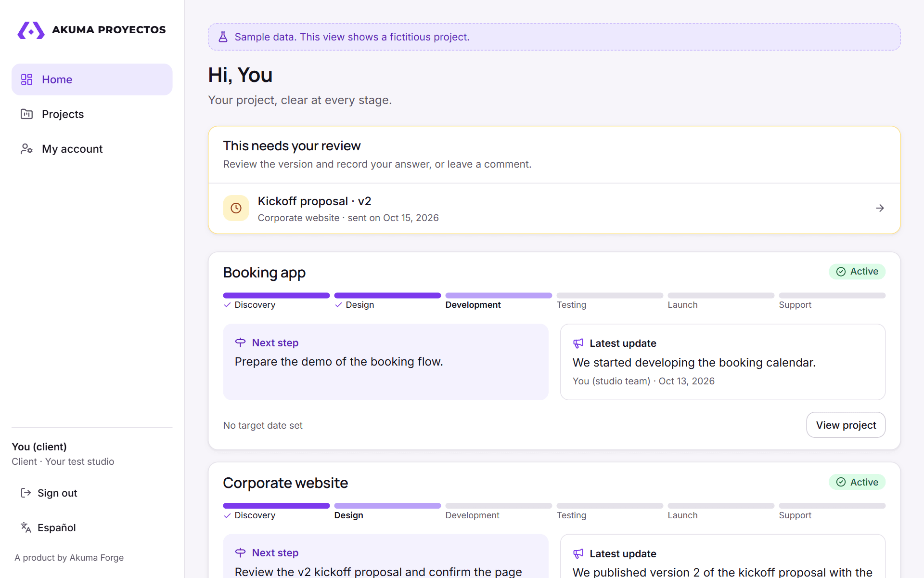Click 'A product by Akuma Forge' footer text
The height and width of the screenshot is (578, 924).
[x=69, y=557]
